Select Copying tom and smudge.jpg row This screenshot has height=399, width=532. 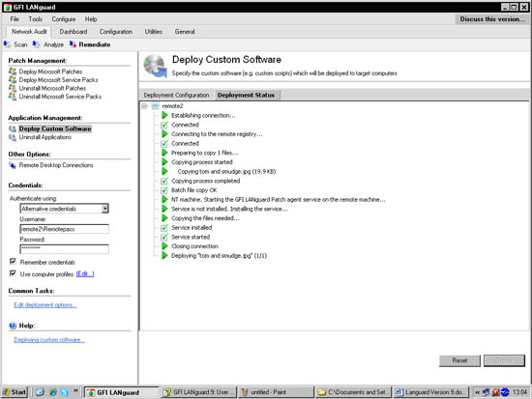pyautogui.click(x=226, y=172)
